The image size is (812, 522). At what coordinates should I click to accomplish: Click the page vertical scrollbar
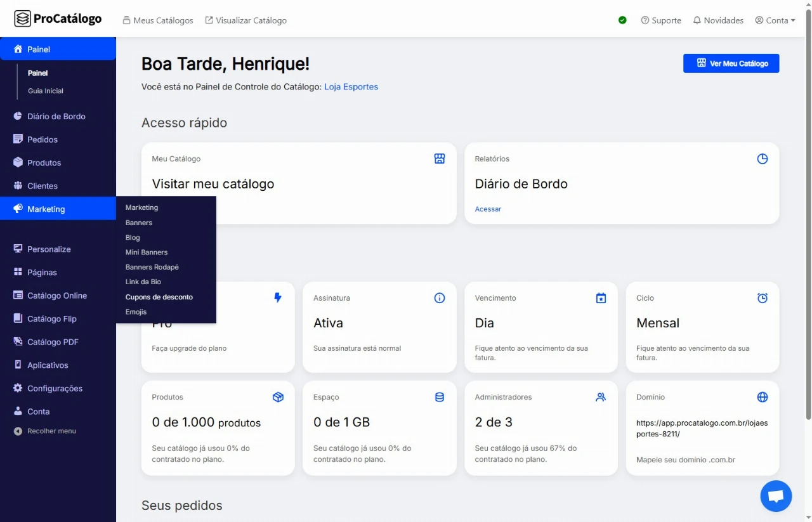tap(808, 228)
